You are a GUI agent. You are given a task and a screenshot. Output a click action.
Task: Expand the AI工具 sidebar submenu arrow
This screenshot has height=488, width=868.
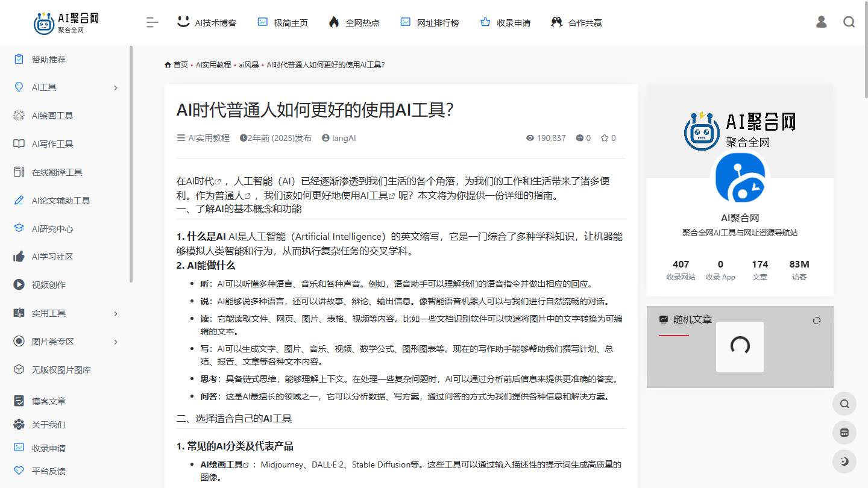[x=116, y=88]
